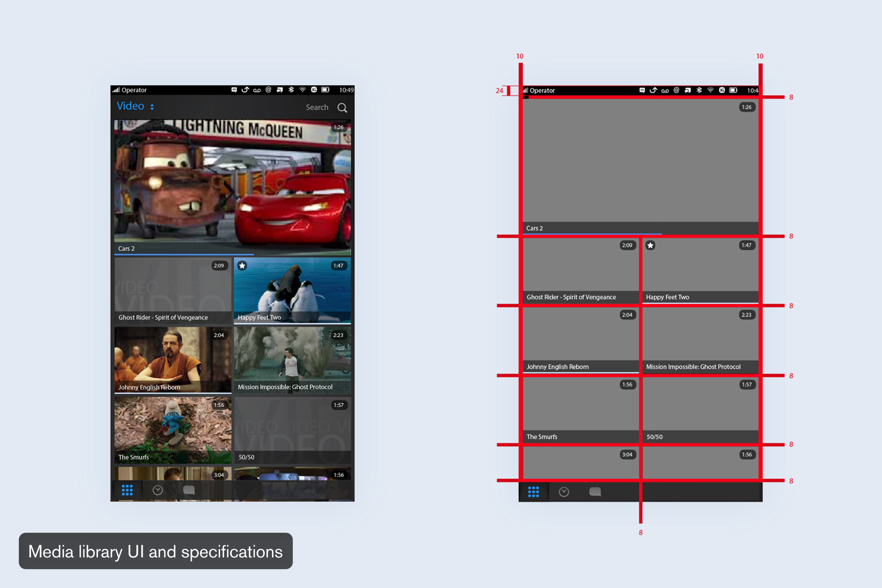Click the 1:57 duration badge in spec mockup
The image size is (882, 588).
[x=747, y=385]
